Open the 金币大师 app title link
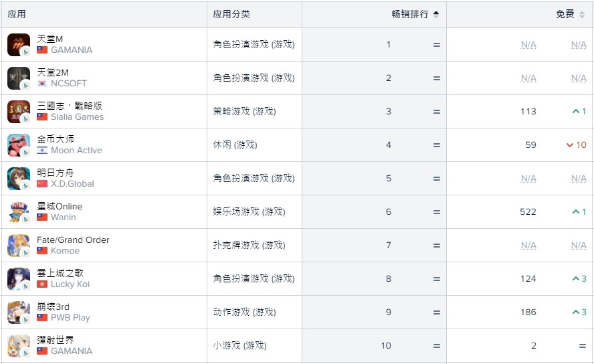 pyautogui.click(x=56, y=139)
